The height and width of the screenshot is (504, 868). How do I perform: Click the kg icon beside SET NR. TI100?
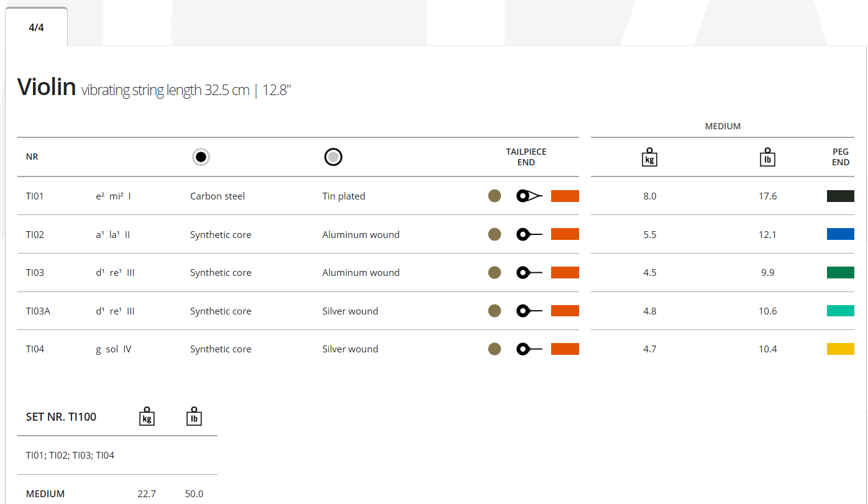pos(147,416)
